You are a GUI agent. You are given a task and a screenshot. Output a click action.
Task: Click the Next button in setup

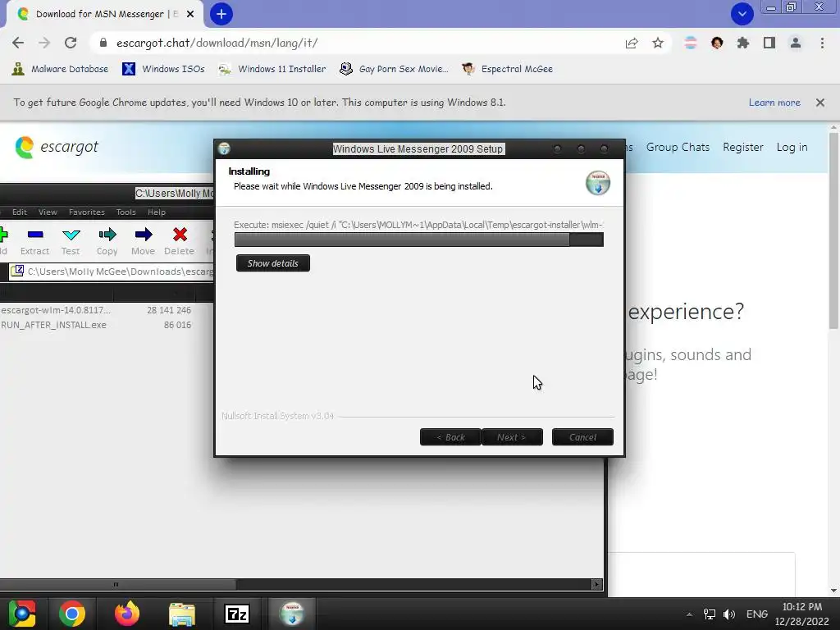pyautogui.click(x=512, y=437)
